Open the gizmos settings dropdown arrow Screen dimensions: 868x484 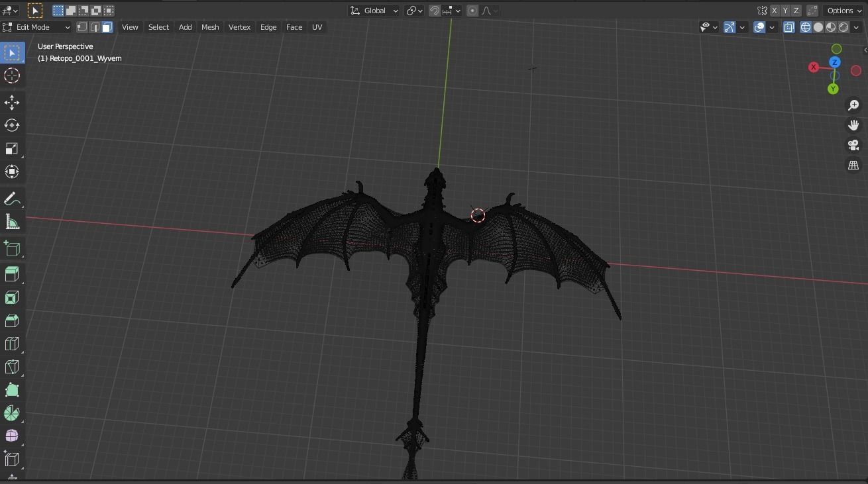coord(742,27)
